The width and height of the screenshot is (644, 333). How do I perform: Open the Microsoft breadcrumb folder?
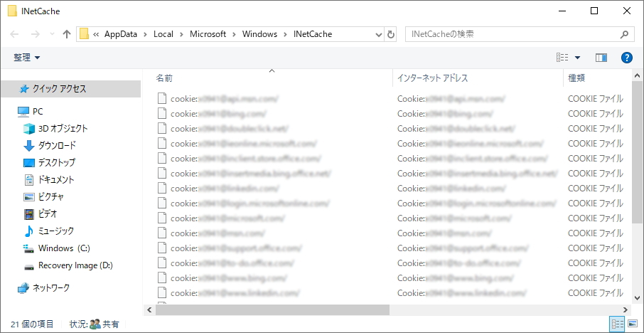point(208,34)
